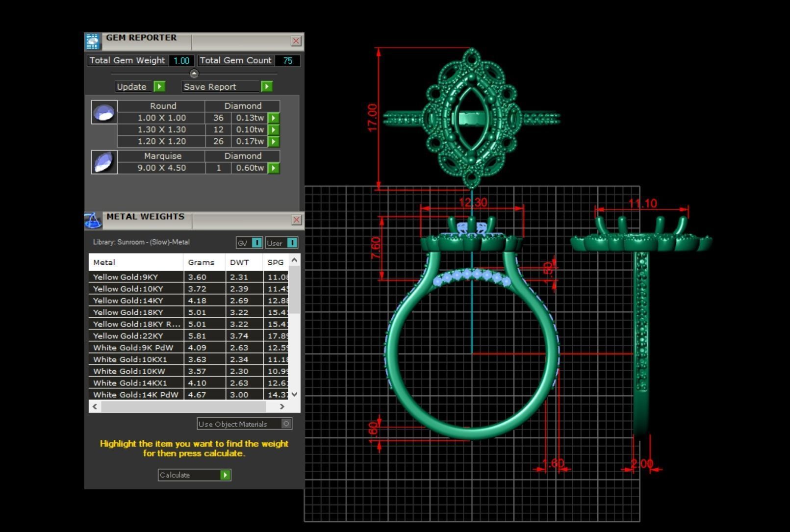Toggle the User switch
Image resolution: width=790 pixels, height=532 pixels.
click(293, 242)
